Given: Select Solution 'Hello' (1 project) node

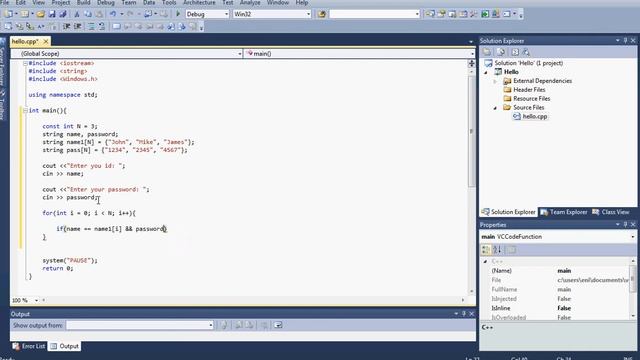Looking at the screenshot, I should point(529,63).
